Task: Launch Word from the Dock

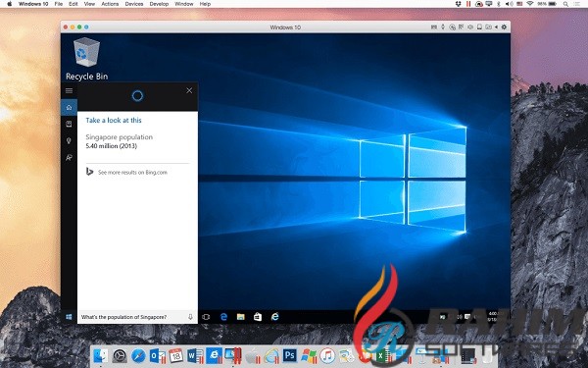Action: pos(195,355)
